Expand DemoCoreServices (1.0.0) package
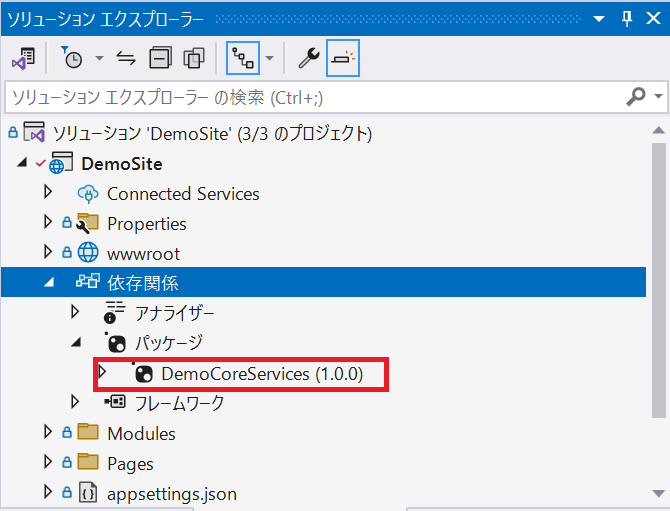The height and width of the screenshot is (511, 670). coord(103,372)
